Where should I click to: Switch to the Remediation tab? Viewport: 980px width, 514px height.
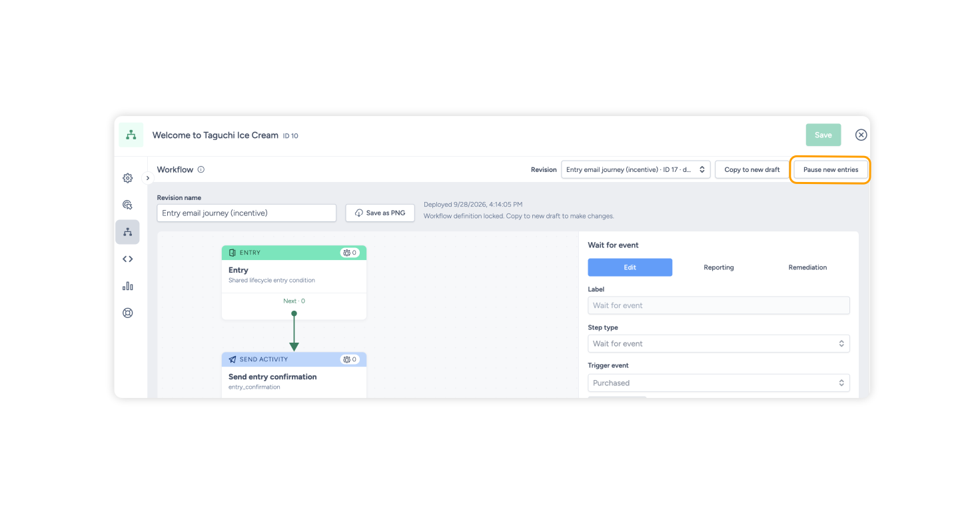[x=807, y=267]
